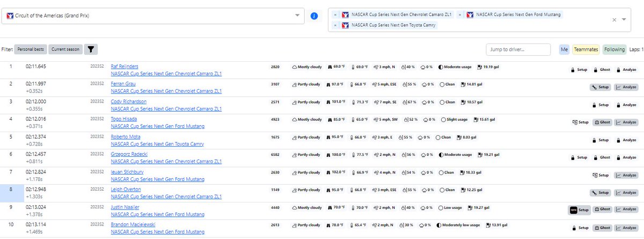Open Togo Hisada driver link
Screen dimensions: 644x239
coord(123,119)
